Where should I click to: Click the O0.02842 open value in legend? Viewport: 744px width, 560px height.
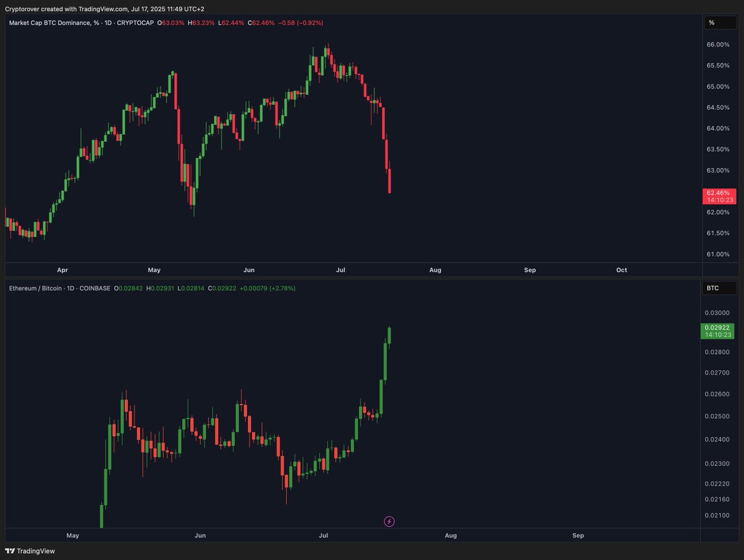tap(128, 288)
